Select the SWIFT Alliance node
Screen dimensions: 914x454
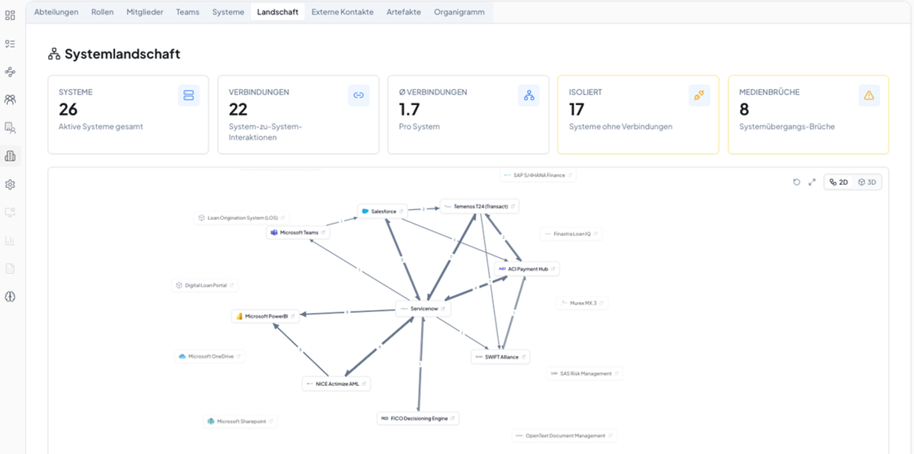click(x=500, y=357)
